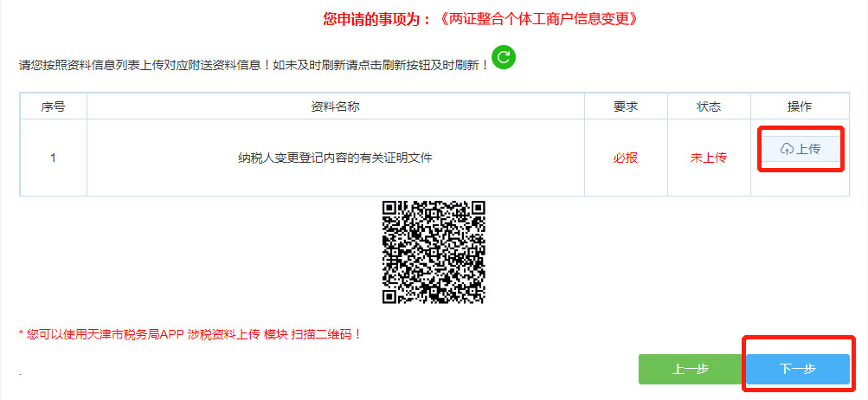Go back with 上一步 button
Viewport: 868px width, 400px height.
(691, 369)
